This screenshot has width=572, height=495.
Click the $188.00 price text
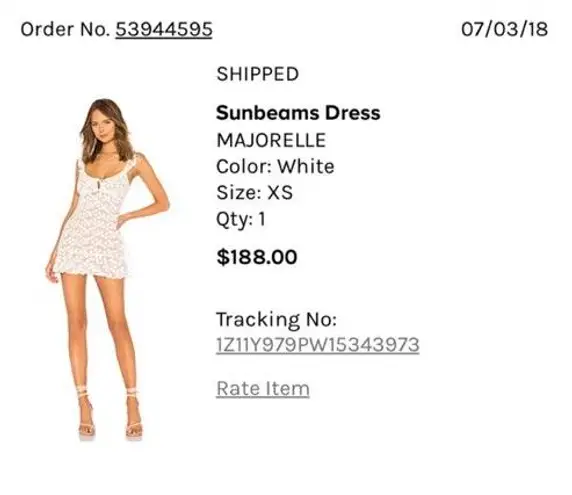[257, 257]
